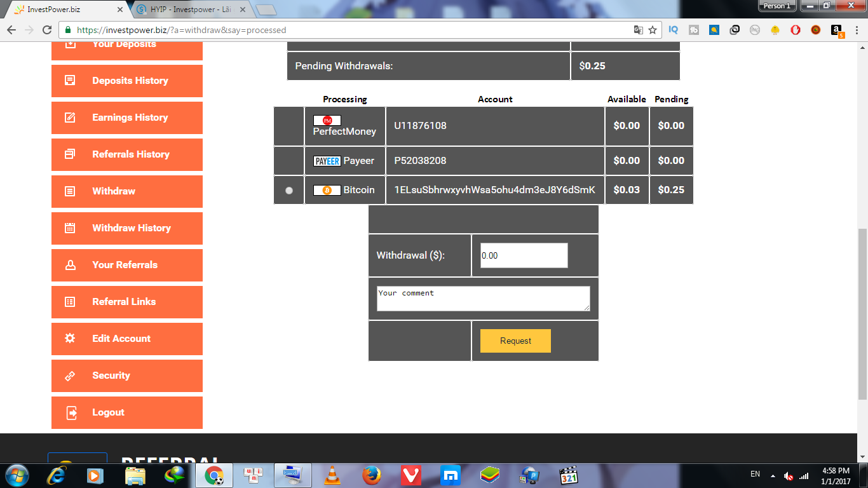Click the EN language indicator in tray
868x488 pixels.
tap(755, 474)
